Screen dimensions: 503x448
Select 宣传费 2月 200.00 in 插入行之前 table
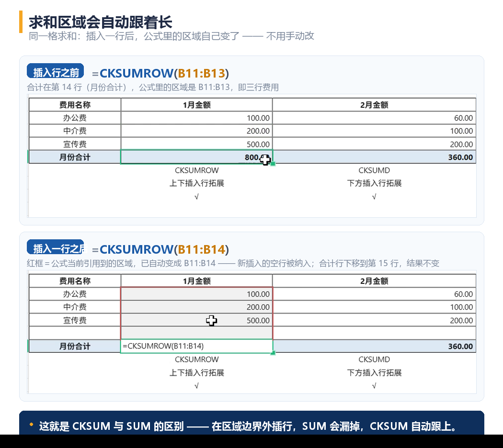374,144
